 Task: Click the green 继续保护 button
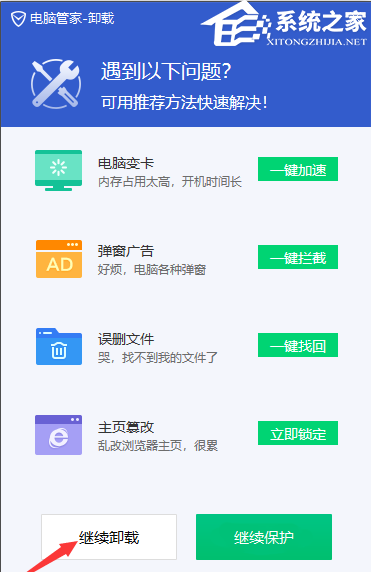[264, 537]
